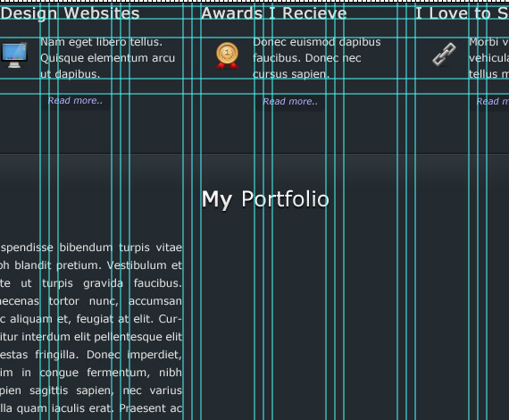Click the gold medal award icon

point(227,56)
